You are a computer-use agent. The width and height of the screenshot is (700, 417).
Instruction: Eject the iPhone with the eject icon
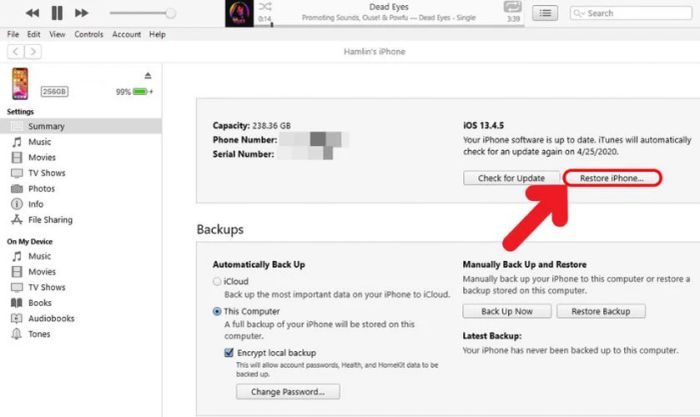point(148,75)
